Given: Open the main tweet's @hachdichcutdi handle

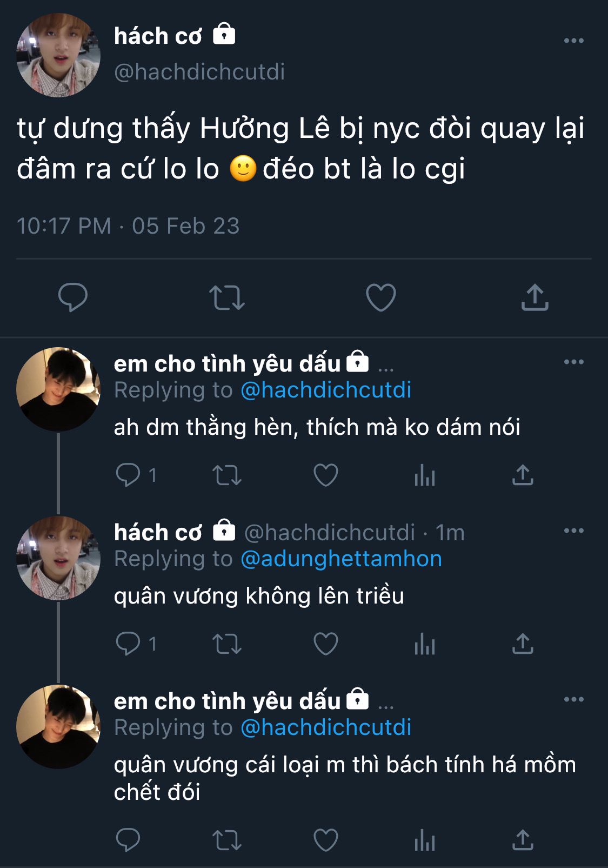Looking at the screenshot, I should (199, 72).
